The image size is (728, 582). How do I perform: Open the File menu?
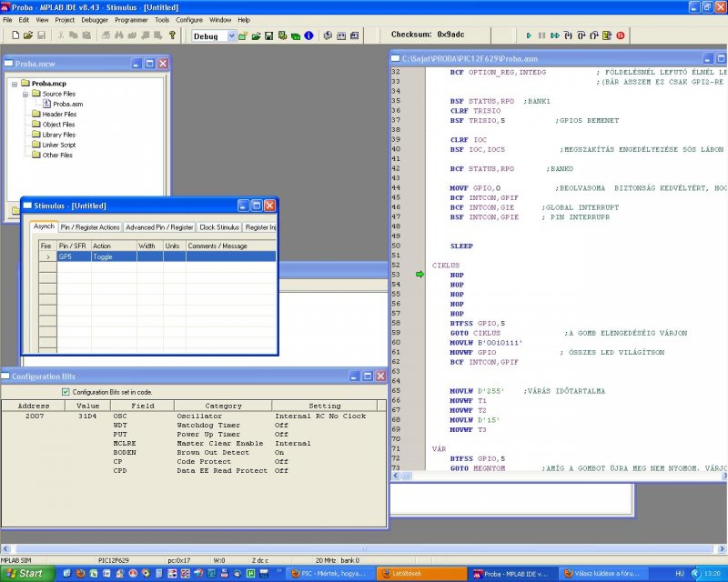click(7, 20)
